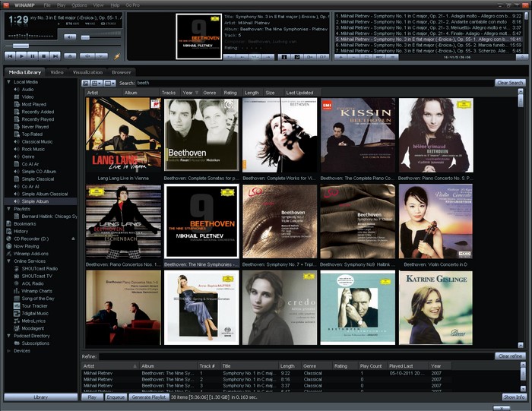Collapse the Playlists tree node
The image size is (532, 411).
(8, 209)
